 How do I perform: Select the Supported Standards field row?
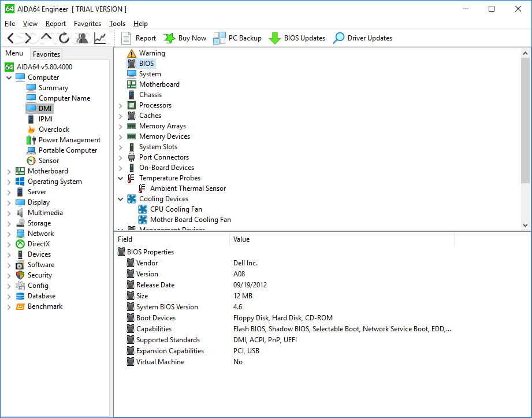point(168,340)
